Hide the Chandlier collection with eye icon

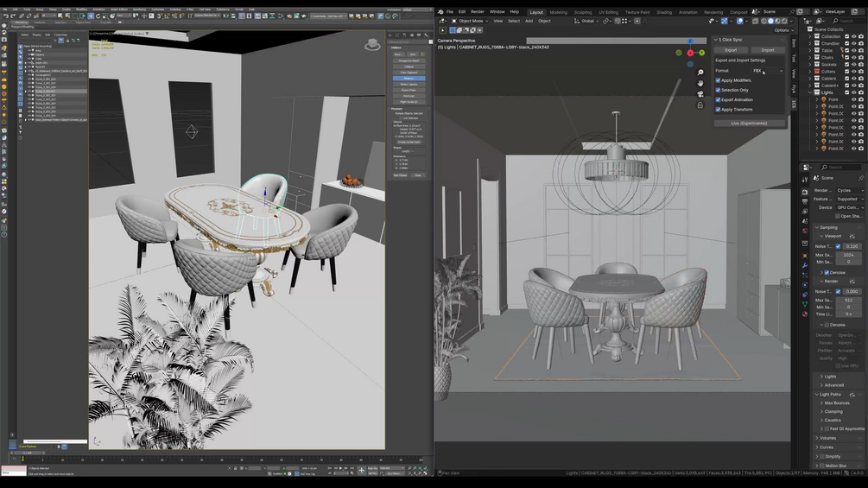coord(853,43)
